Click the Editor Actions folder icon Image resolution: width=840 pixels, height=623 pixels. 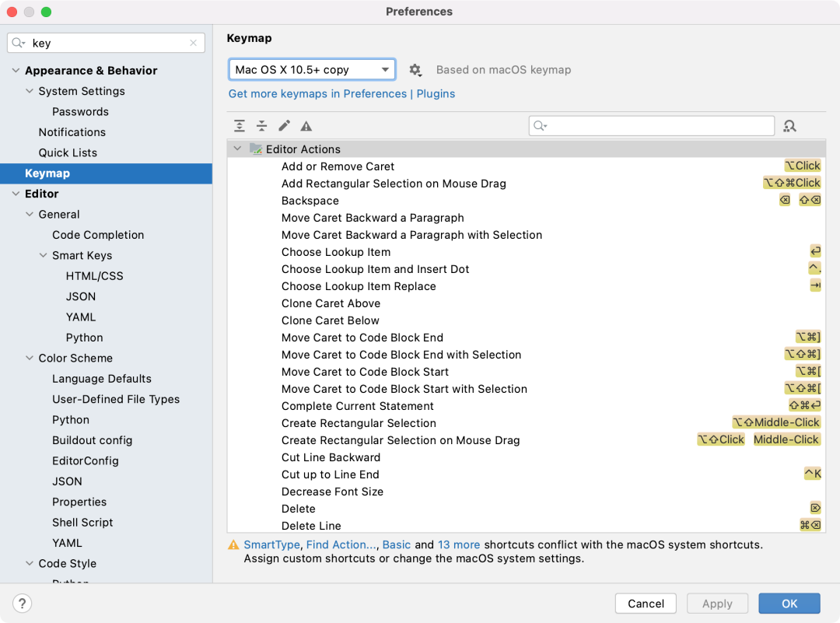click(256, 149)
